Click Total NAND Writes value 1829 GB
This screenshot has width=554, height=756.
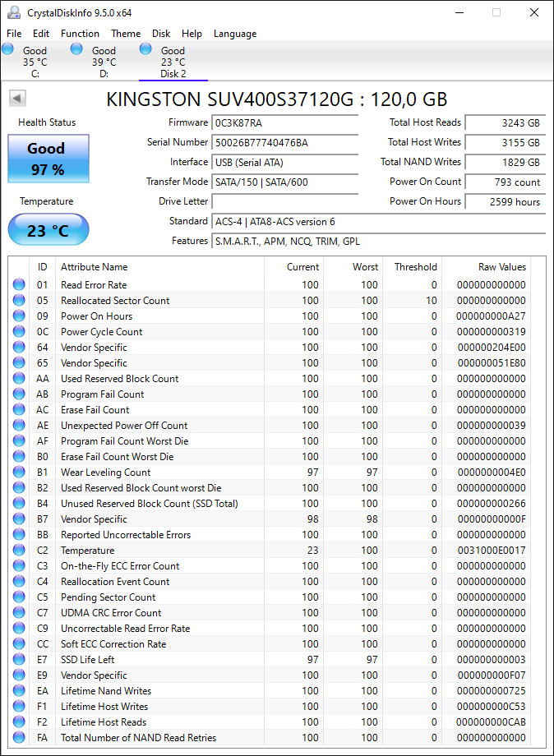tap(506, 163)
